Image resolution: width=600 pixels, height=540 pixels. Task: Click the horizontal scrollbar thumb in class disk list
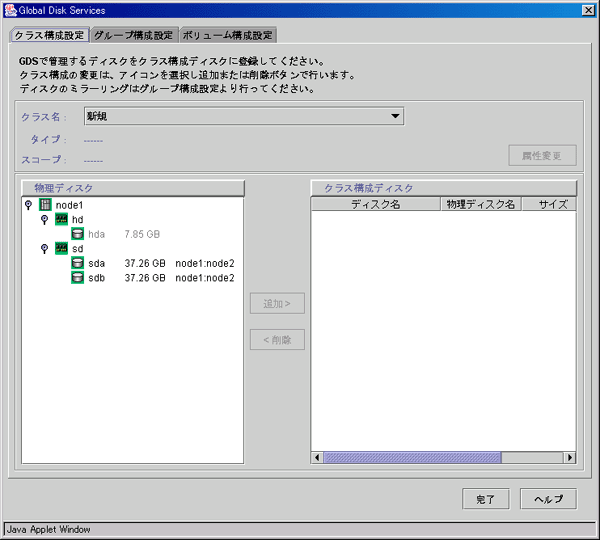click(x=412, y=457)
